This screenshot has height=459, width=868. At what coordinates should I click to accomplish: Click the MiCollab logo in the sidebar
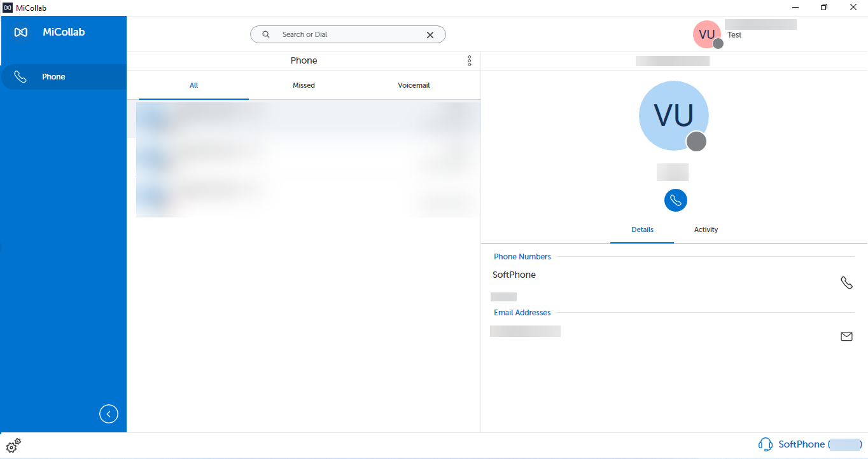(x=21, y=32)
